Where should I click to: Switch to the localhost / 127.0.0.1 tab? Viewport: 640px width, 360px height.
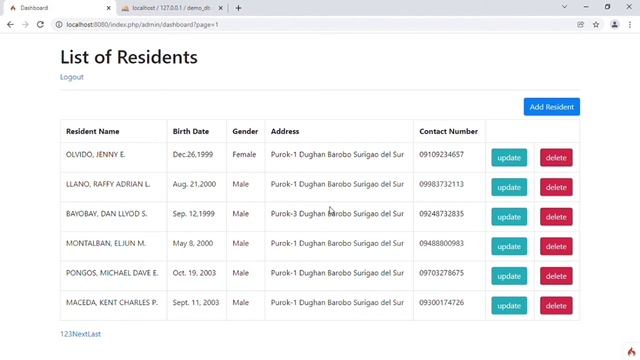(172, 8)
